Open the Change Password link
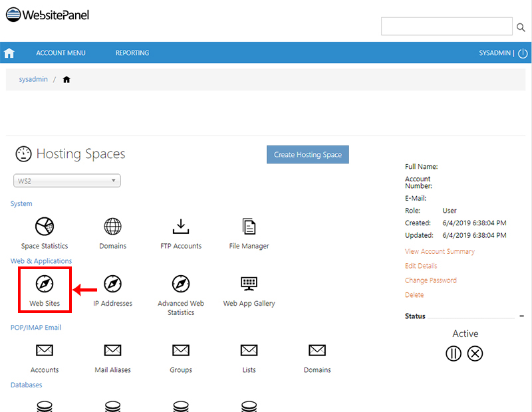Screen dimensions: 532x412 431,280
